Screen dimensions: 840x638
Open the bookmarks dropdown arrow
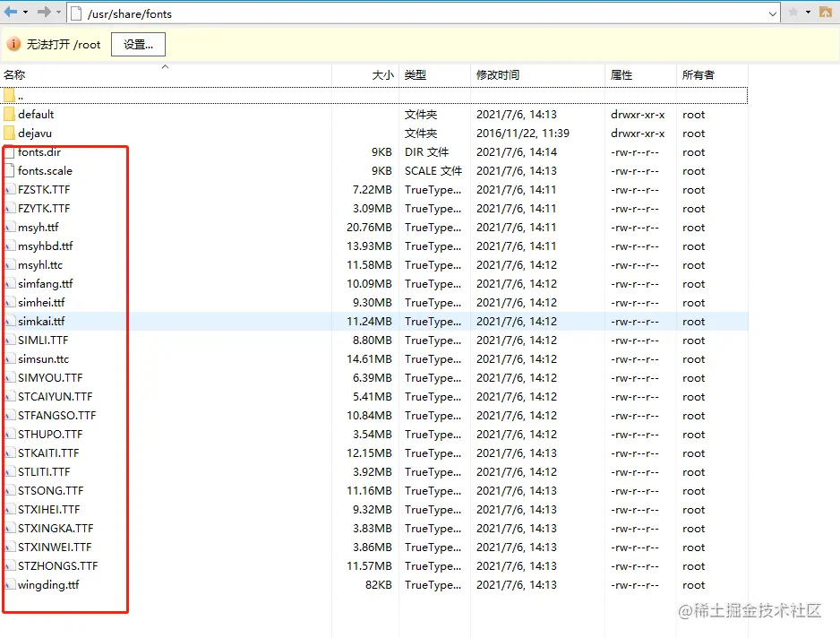point(808,12)
